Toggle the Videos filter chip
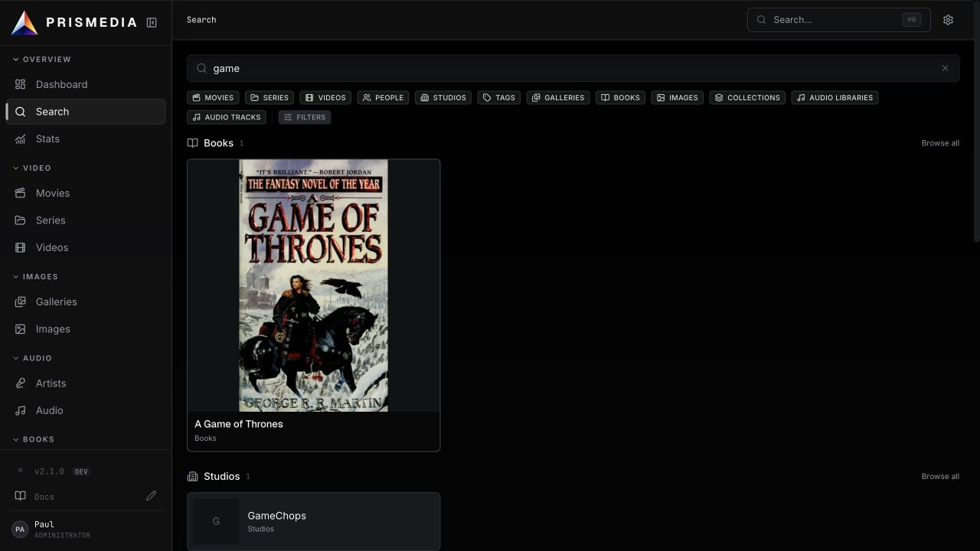The width and height of the screenshot is (980, 551). pyautogui.click(x=325, y=97)
